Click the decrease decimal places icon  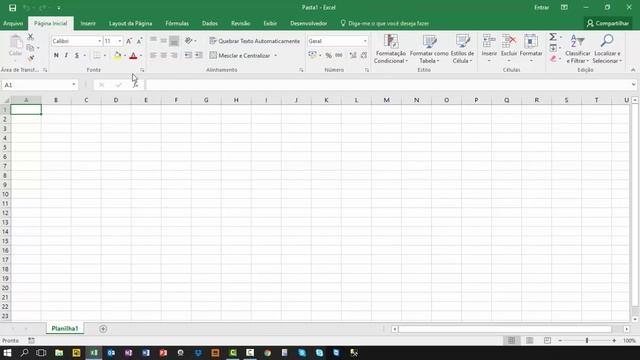point(363,55)
